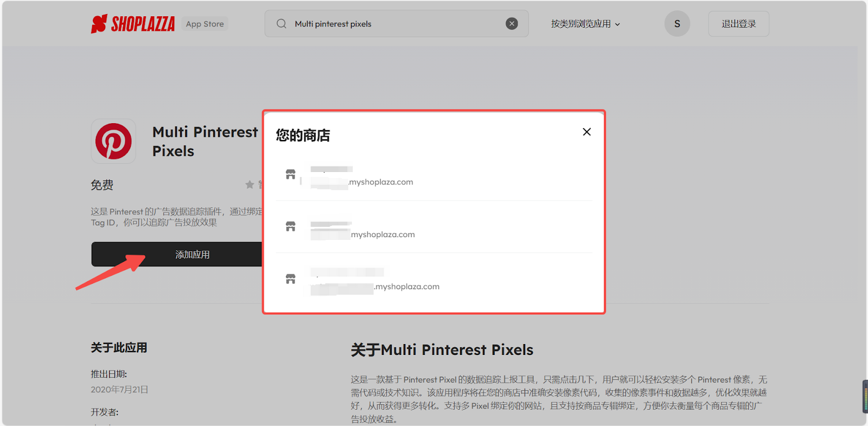Click the rating star icon

(x=250, y=185)
